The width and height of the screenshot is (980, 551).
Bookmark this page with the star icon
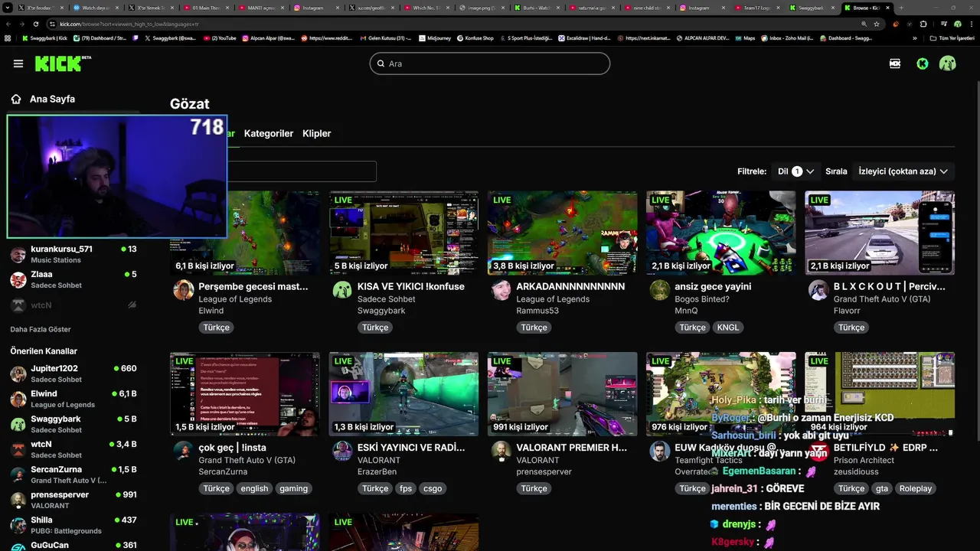click(x=877, y=24)
